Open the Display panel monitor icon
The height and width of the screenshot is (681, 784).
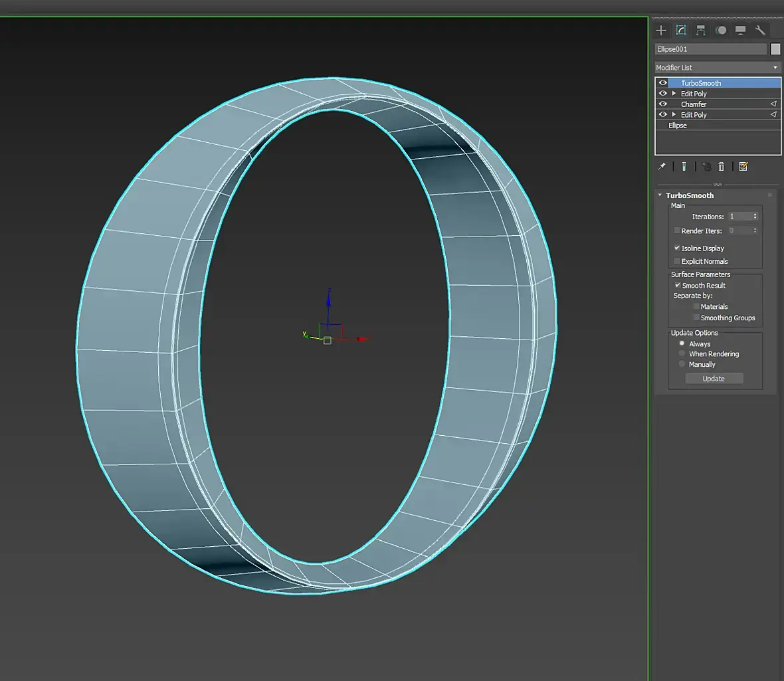click(740, 30)
